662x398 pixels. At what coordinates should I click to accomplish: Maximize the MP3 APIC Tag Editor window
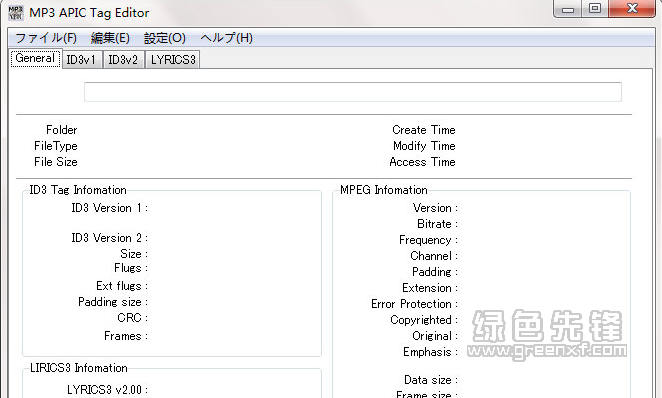click(x=595, y=8)
